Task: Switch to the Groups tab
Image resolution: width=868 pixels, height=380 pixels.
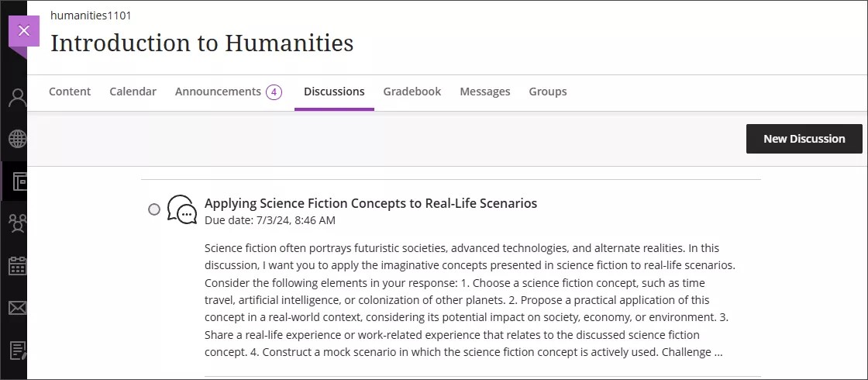Action: click(548, 92)
